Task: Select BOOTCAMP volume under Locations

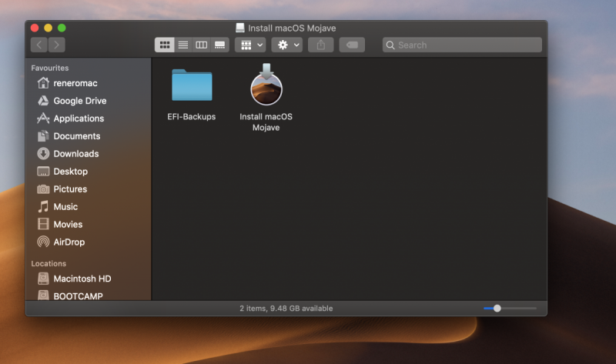Action: click(89, 296)
